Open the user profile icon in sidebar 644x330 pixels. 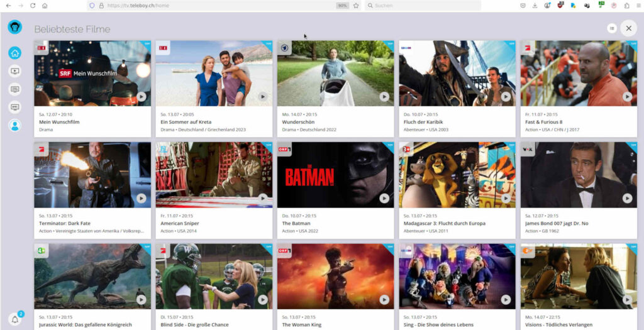point(15,125)
